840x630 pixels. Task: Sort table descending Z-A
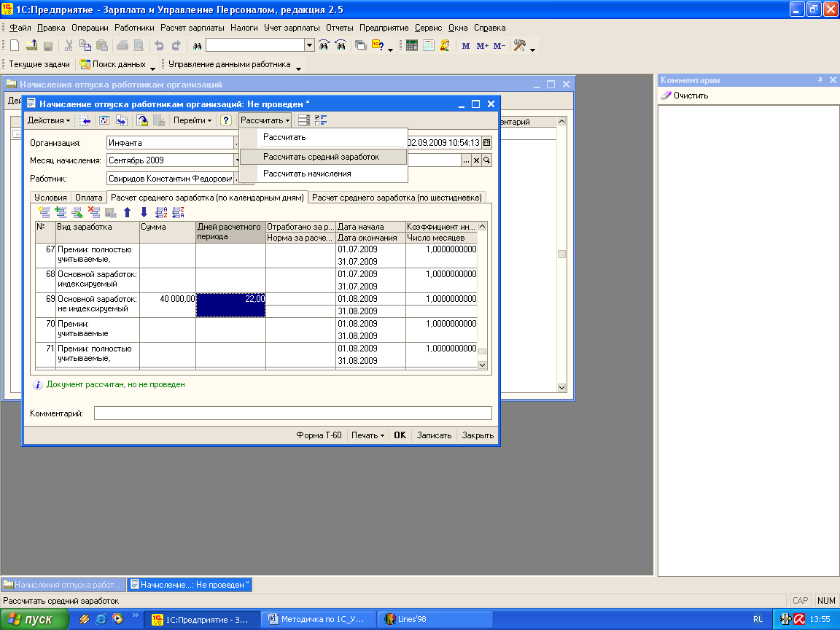pos(179,212)
